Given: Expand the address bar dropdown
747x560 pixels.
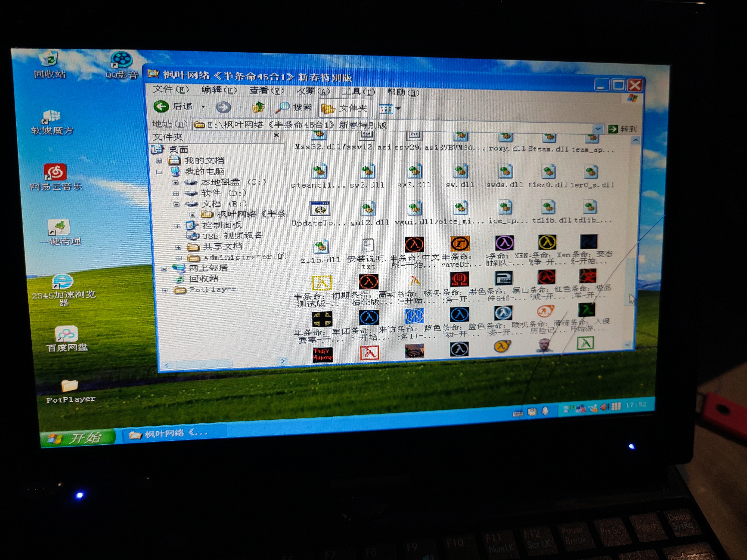Looking at the screenshot, I should 597,129.
